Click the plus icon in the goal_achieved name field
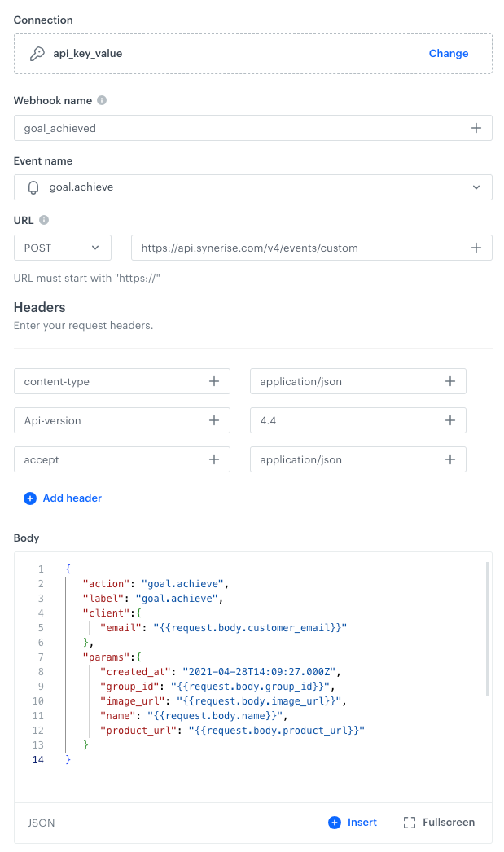Screen dimensions: 504x852 (476, 128)
